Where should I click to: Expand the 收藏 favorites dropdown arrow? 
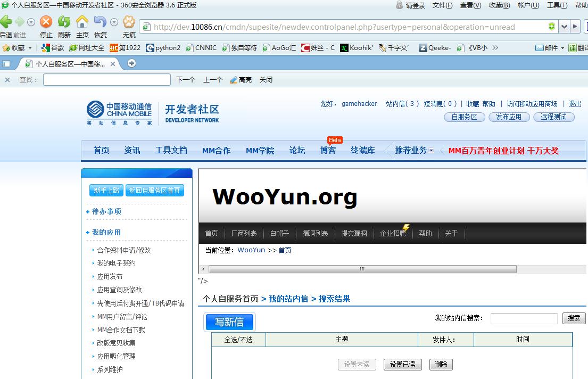30,48
